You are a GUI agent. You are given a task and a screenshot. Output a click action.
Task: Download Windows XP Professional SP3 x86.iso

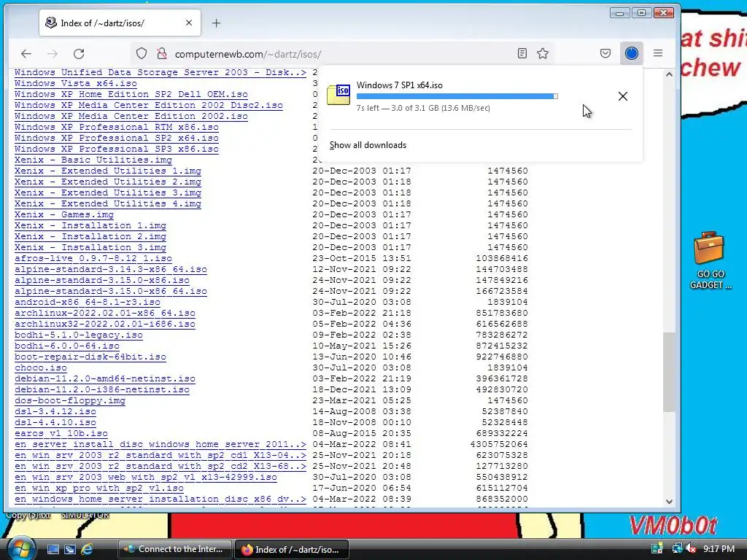(116, 149)
